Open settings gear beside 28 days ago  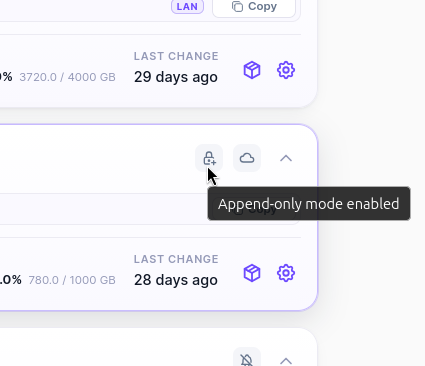pyautogui.click(x=286, y=273)
